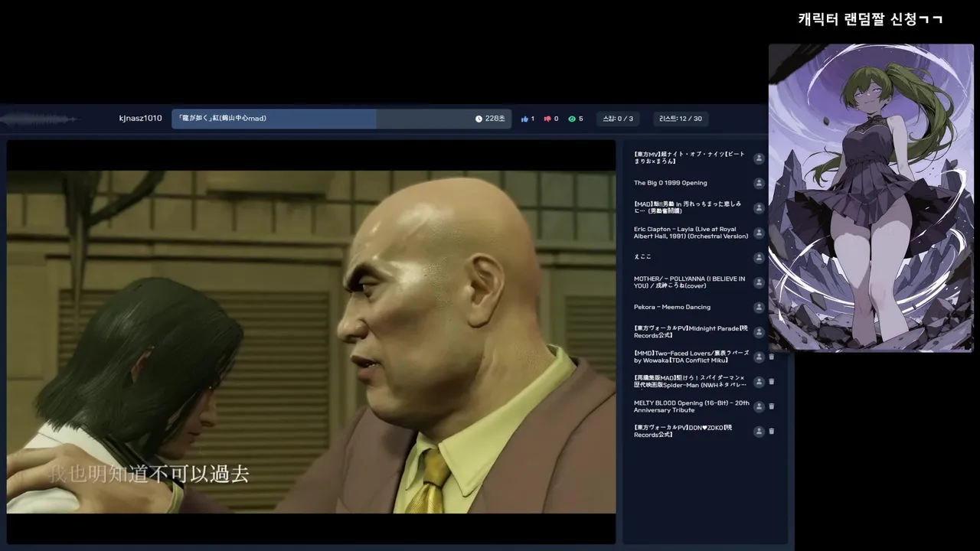
Task: Delete Two-Faced Lovers from the playlist
Action: click(x=772, y=357)
